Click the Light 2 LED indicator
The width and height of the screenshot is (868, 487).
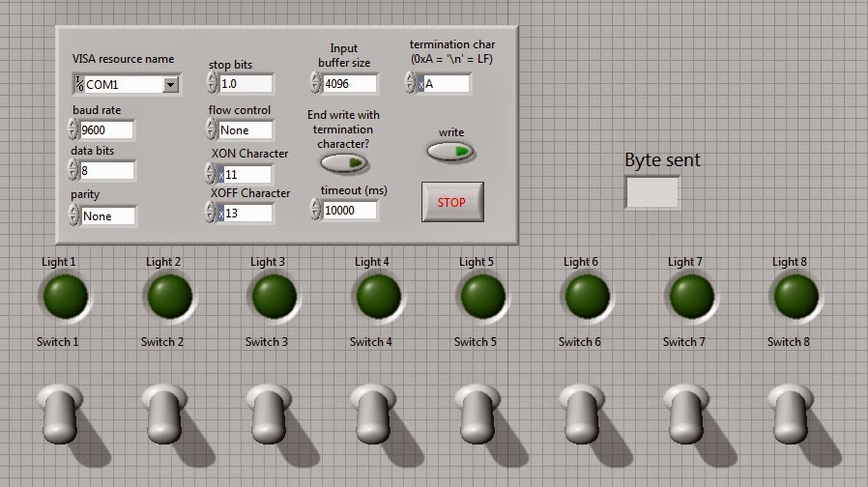point(170,298)
